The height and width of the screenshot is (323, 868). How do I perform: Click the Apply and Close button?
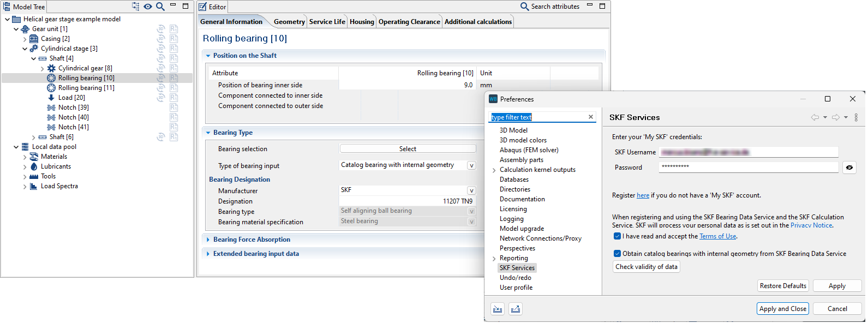[782, 309]
